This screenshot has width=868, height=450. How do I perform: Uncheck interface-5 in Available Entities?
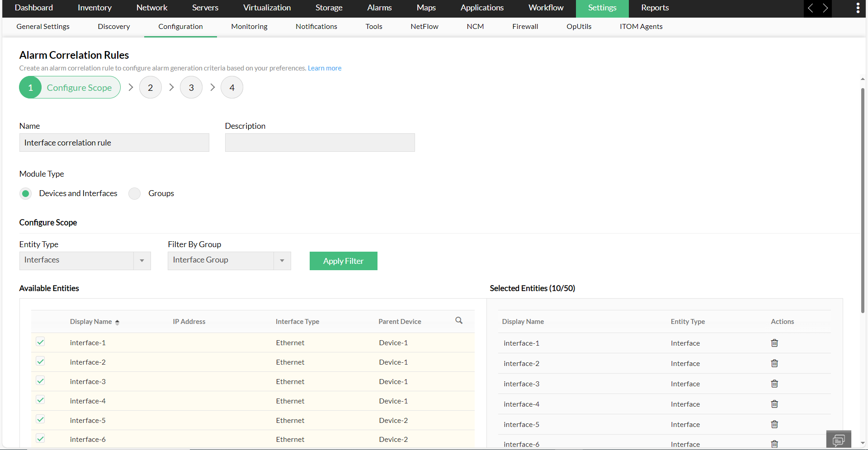pyautogui.click(x=40, y=419)
